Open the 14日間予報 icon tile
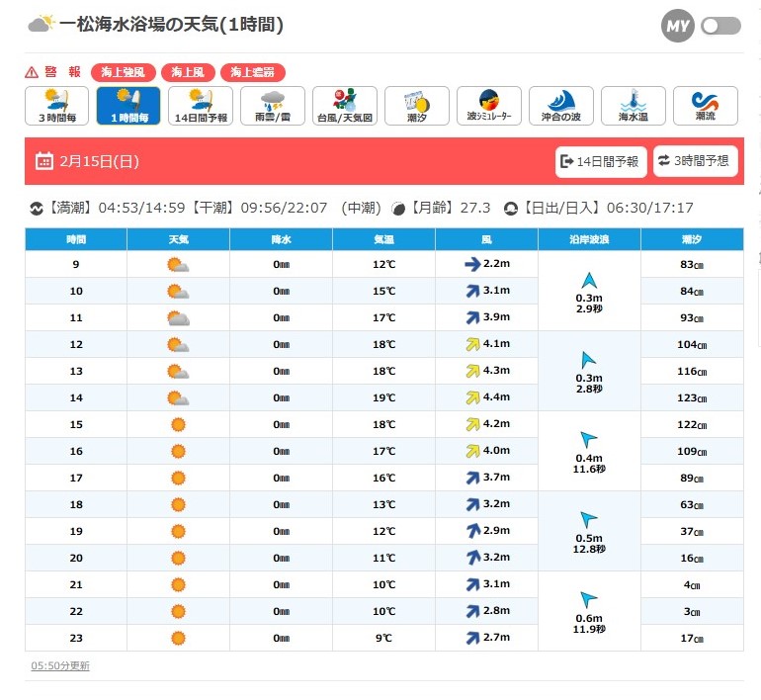Screen dimensions: 761x700 coord(201,106)
